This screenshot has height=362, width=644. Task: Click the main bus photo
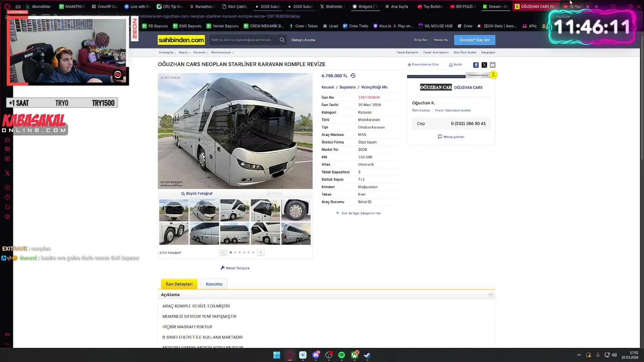[x=235, y=131]
